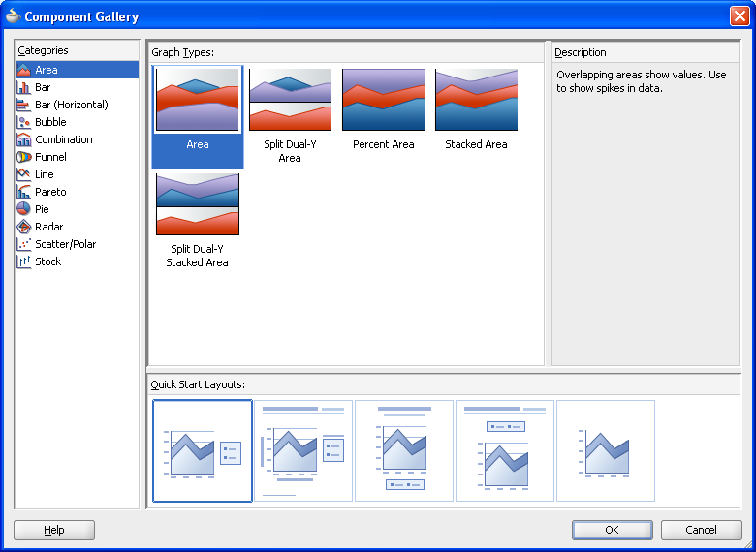Choose the Funnel category icon
Screen dimensions: 756x552
pos(23,157)
